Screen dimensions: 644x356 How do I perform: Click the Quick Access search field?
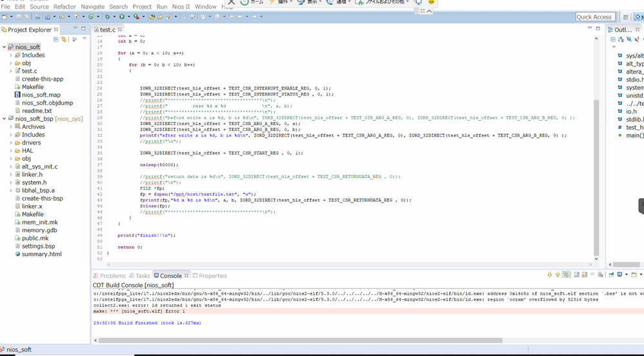[x=594, y=17]
